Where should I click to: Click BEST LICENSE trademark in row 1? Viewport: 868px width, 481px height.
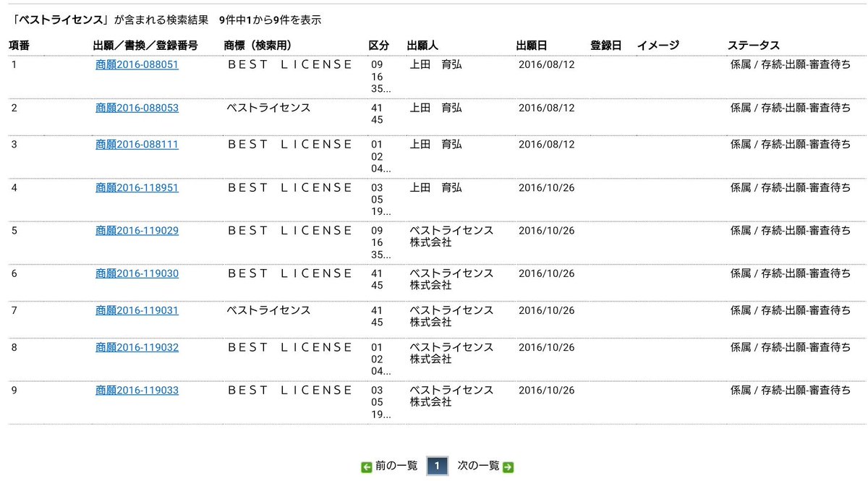coord(291,64)
